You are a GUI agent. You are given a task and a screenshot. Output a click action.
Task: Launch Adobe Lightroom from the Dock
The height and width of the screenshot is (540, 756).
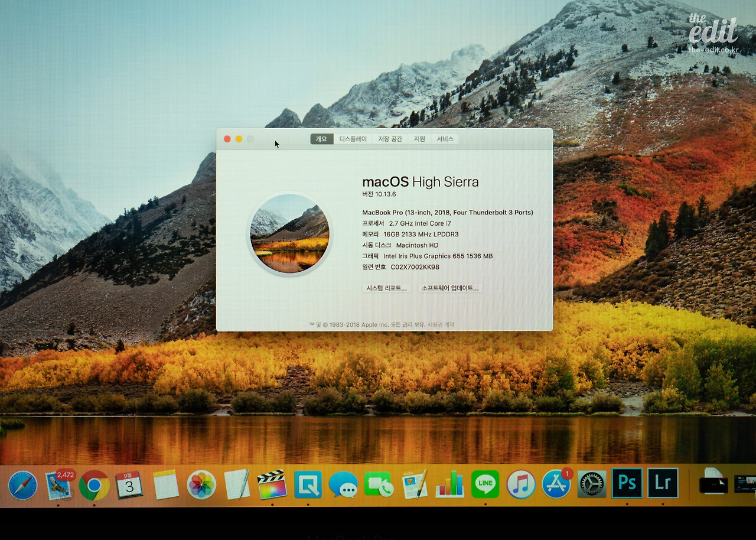663,483
